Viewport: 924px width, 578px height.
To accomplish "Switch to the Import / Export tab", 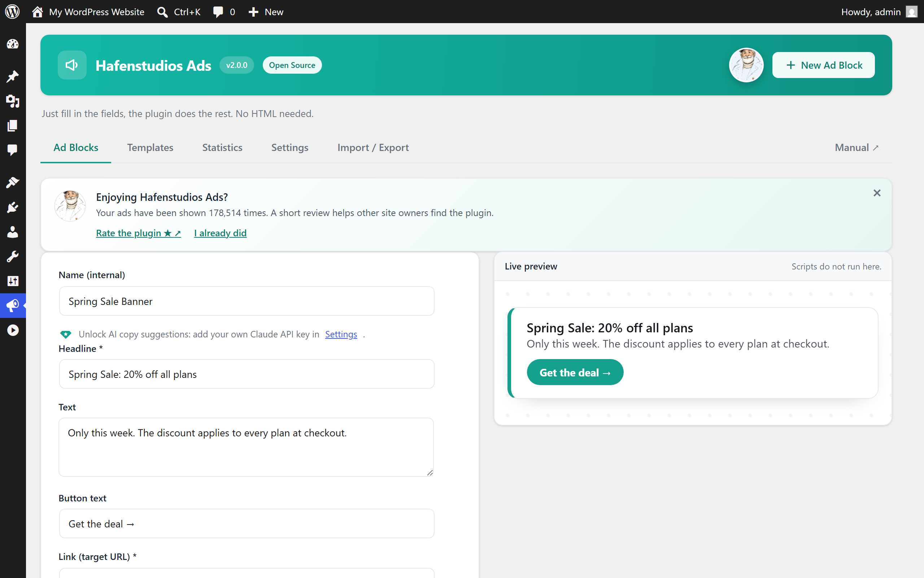I will click(373, 147).
